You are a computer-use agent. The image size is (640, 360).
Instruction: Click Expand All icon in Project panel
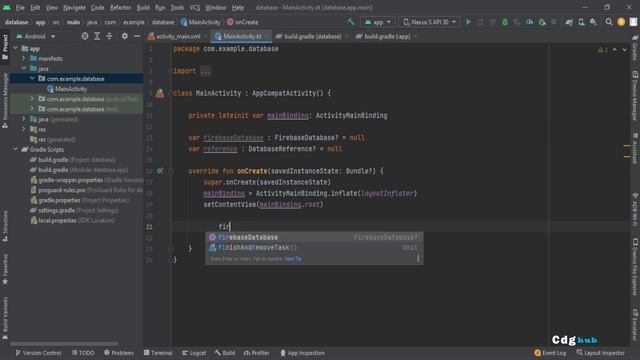[97, 36]
